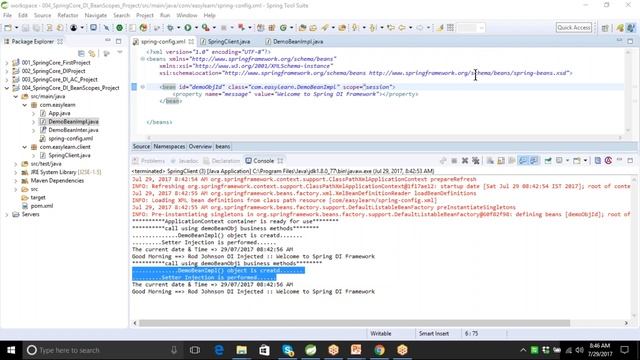Image resolution: width=640 pixels, height=360 pixels.
Task: Click the Run Last Tool icon
Action: coord(206,28)
